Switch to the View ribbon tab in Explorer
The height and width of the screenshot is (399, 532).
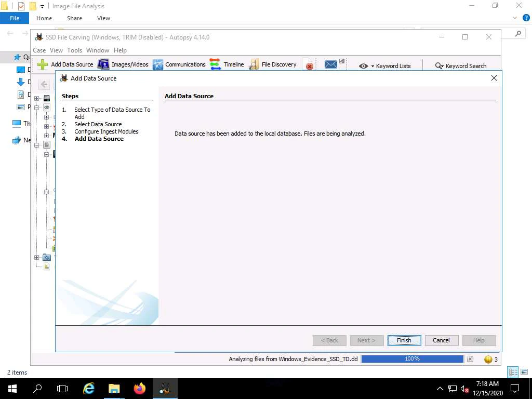103,18
